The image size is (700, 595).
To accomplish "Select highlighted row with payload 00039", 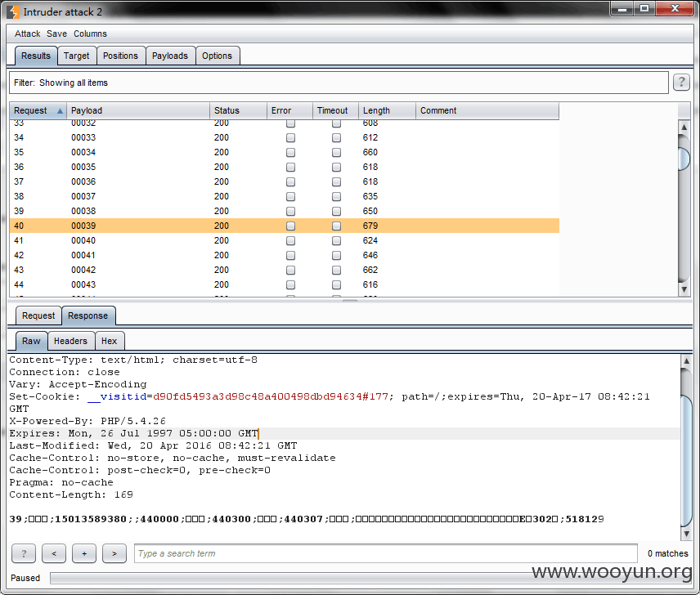I will click(284, 226).
